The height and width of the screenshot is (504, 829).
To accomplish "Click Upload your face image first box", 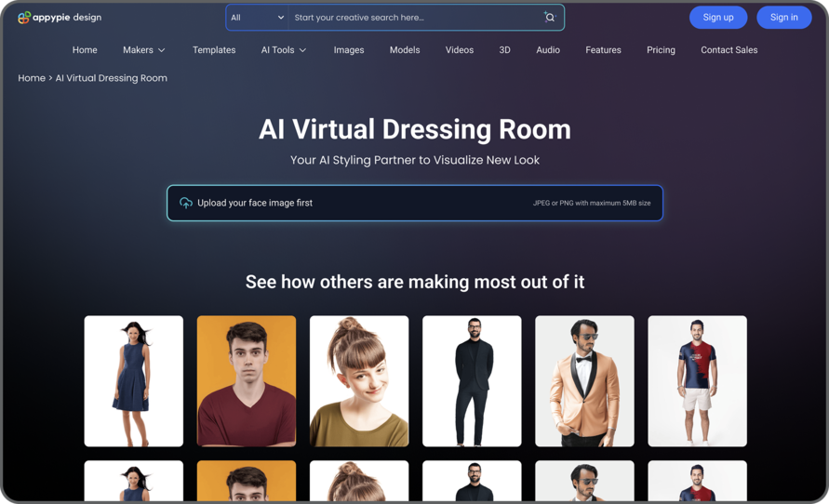I will (x=415, y=203).
